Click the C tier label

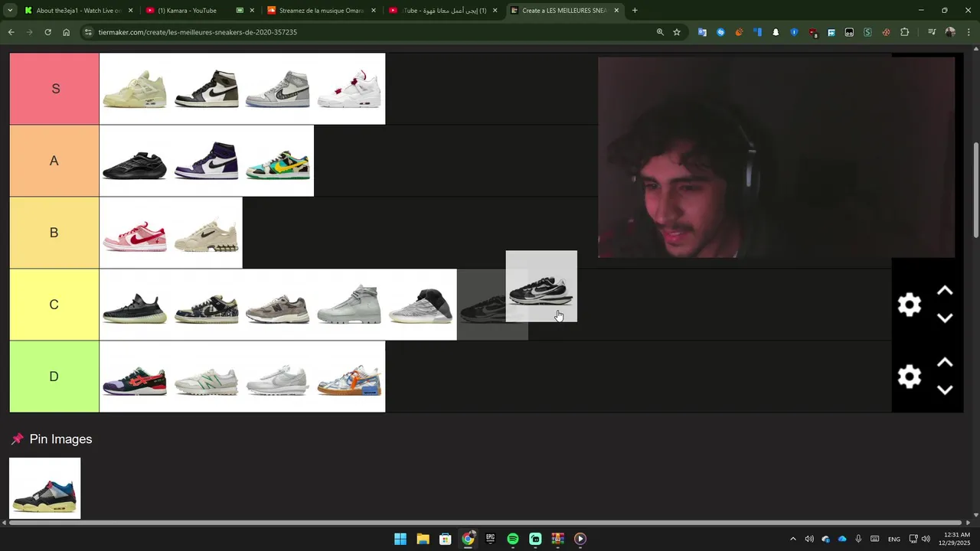pos(54,305)
